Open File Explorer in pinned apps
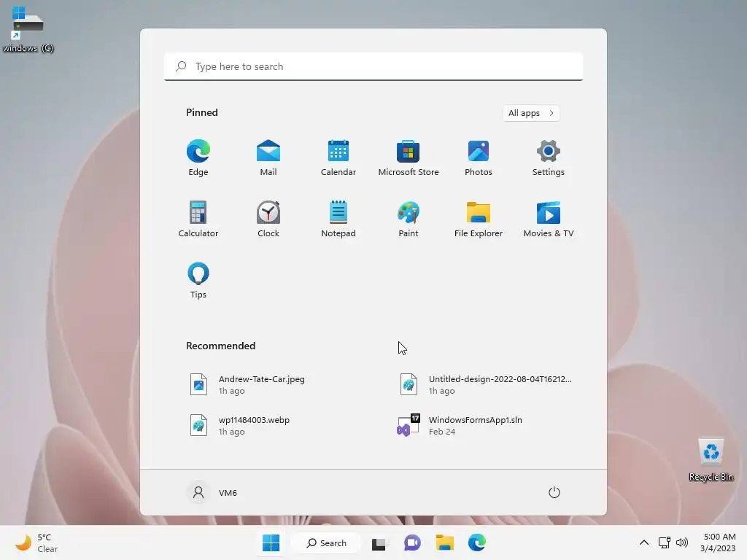 pyautogui.click(x=479, y=219)
